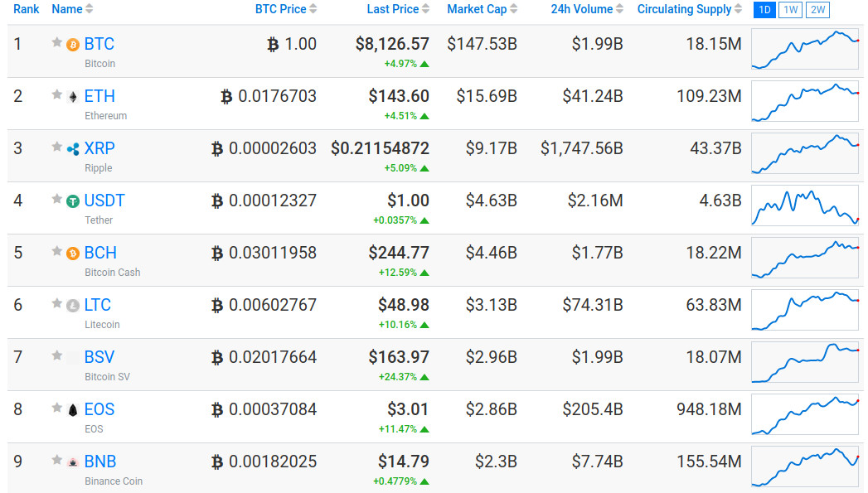Open the LTC sparkline chart
868x493 pixels.
[805, 311]
